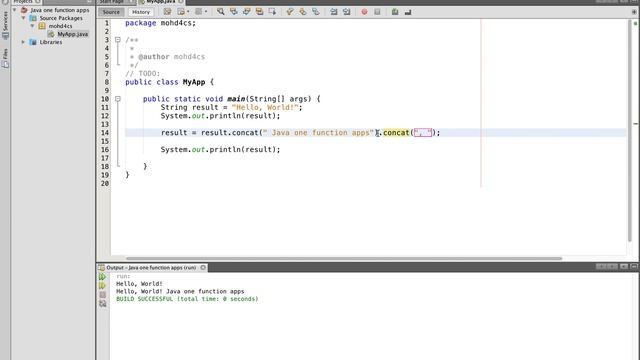Click Re-run with different parameters icon
The image size is (640, 360).
point(102,286)
